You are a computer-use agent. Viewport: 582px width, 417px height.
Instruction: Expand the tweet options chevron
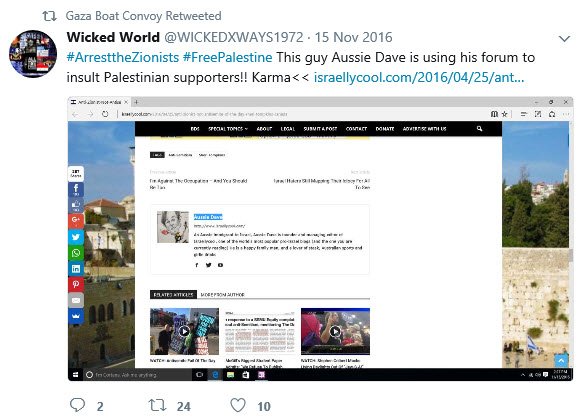[564, 38]
